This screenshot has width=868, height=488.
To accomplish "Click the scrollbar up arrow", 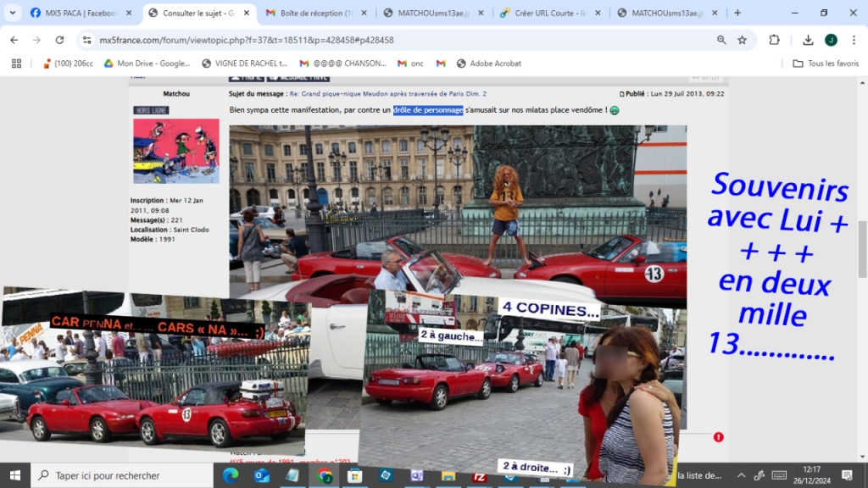I will point(862,82).
